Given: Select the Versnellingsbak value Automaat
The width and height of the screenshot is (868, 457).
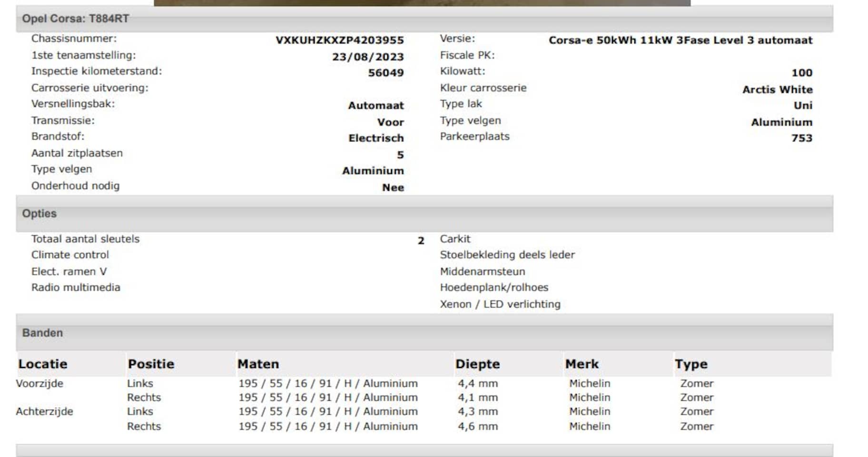Looking at the screenshot, I should pos(376,105).
